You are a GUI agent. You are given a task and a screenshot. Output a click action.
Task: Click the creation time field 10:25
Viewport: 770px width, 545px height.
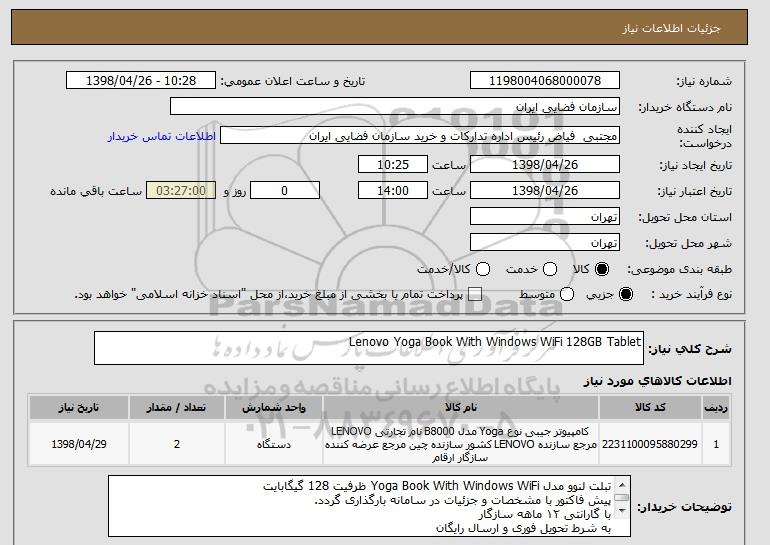point(393,164)
